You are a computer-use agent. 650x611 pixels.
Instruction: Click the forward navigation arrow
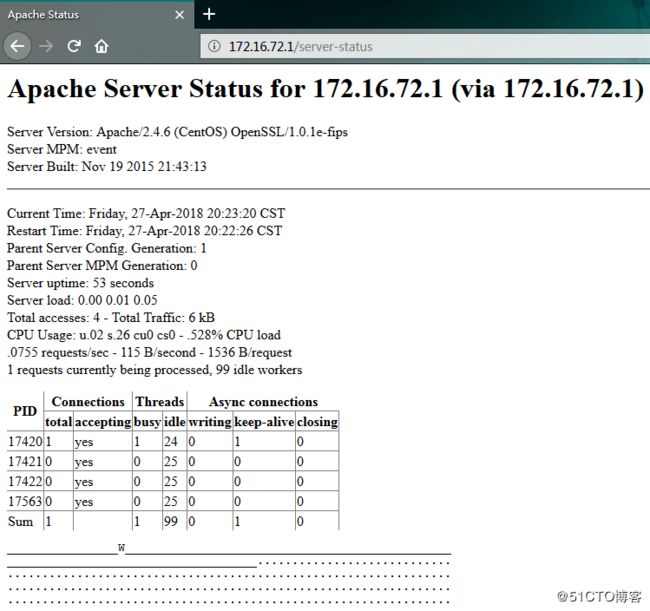[46, 46]
